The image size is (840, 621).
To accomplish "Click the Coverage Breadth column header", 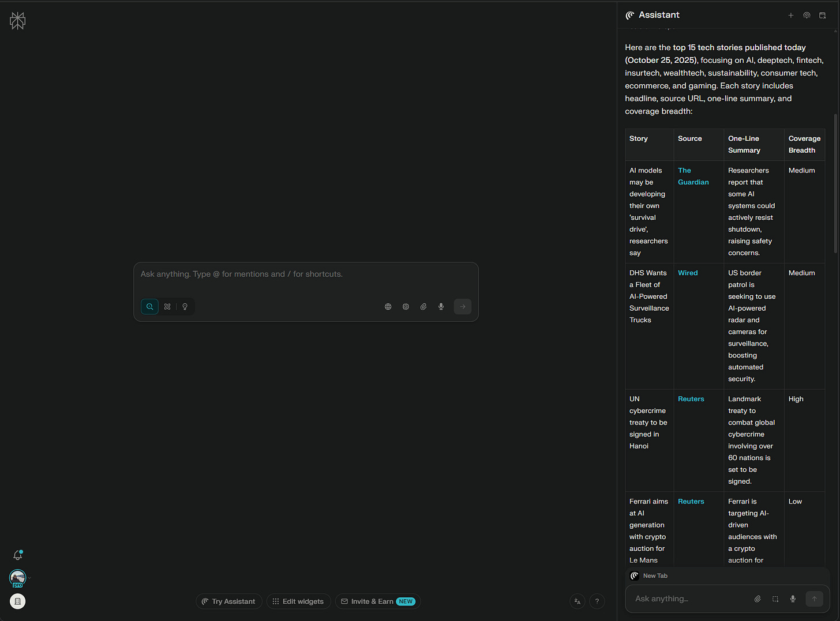I will tap(804, 145).
